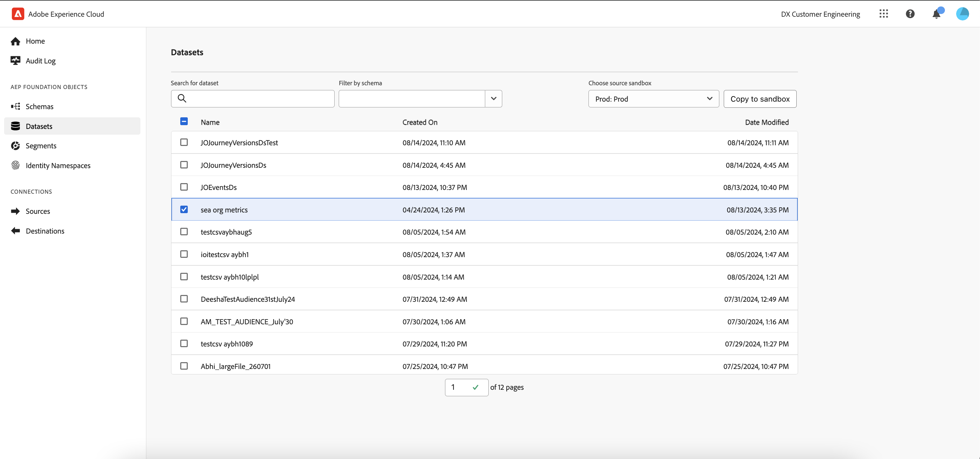Check the JOEventsDs row checkbox
Viewport: 980px width, 459px height.
(x=184, y=187)
